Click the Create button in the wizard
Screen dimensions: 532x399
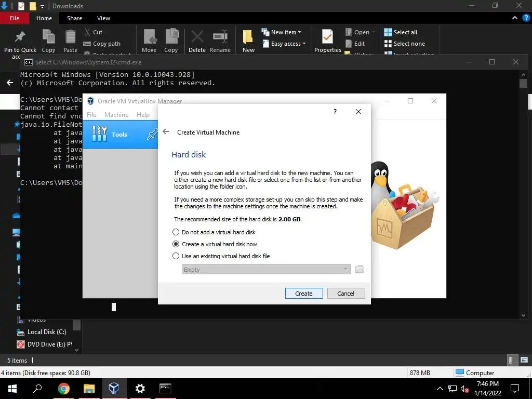pyautogui.click(x=304, y=294)
